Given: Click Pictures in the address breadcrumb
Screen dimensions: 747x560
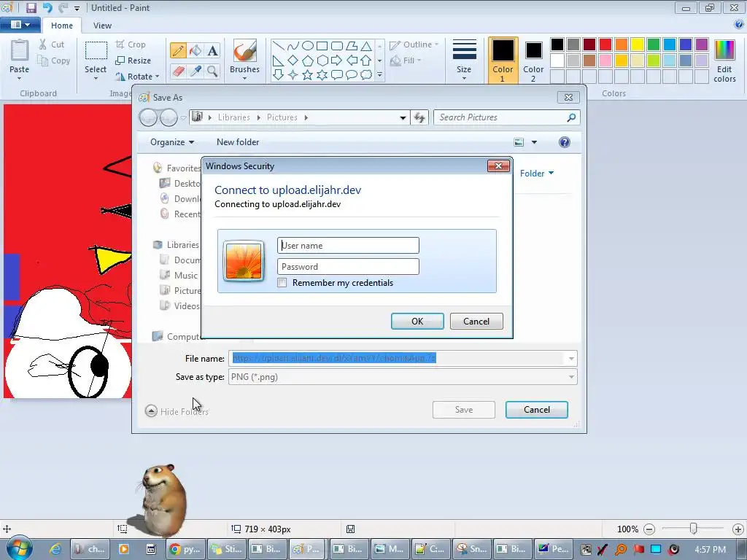Looking at the screenshot, I should click(x=282, y=117).
